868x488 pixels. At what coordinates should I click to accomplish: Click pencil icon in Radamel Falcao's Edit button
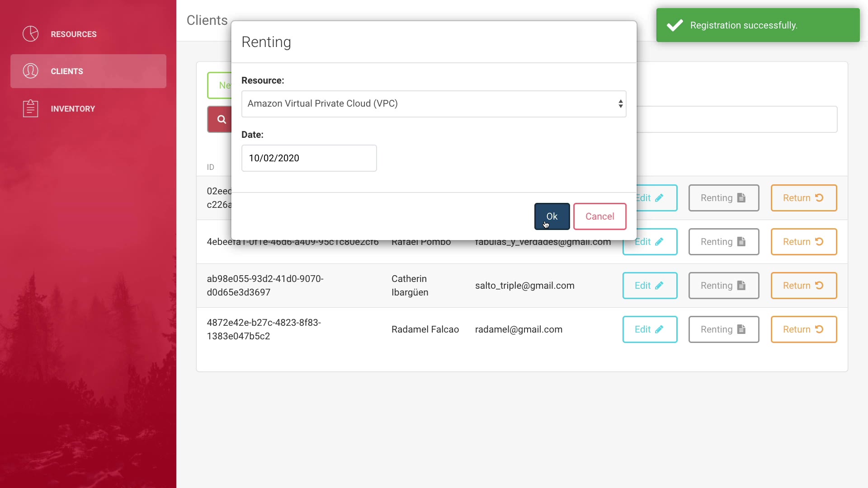point(659,329)
